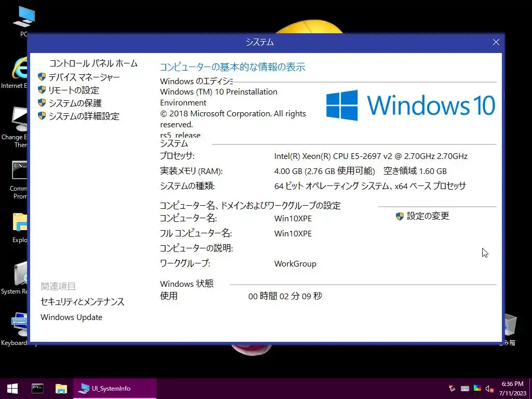Screen dimensions: 532x399
Task: Click the ワークグループ: label
Action: click(x=185, y=263)
